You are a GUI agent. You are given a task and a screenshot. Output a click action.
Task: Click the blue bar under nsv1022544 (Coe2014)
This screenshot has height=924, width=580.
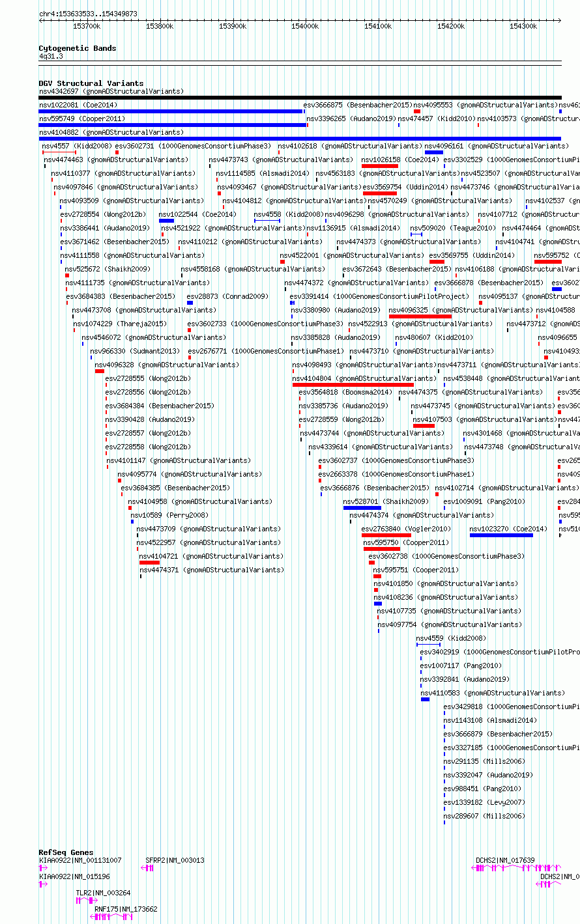[x=166, y=221]
